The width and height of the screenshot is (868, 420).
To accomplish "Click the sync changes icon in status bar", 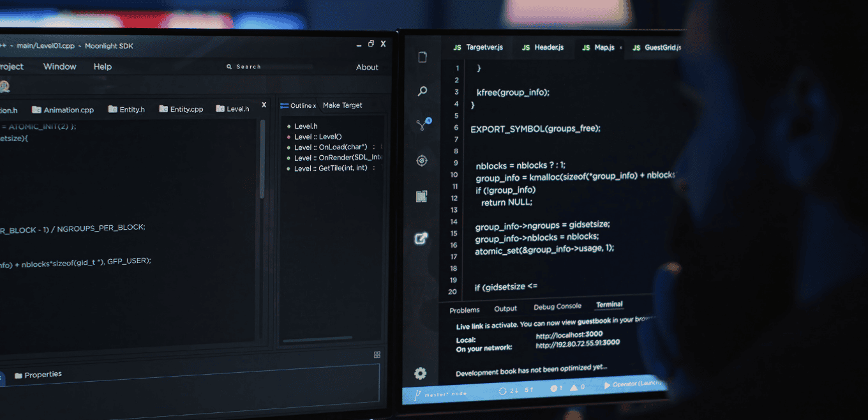I will point(503,390).
